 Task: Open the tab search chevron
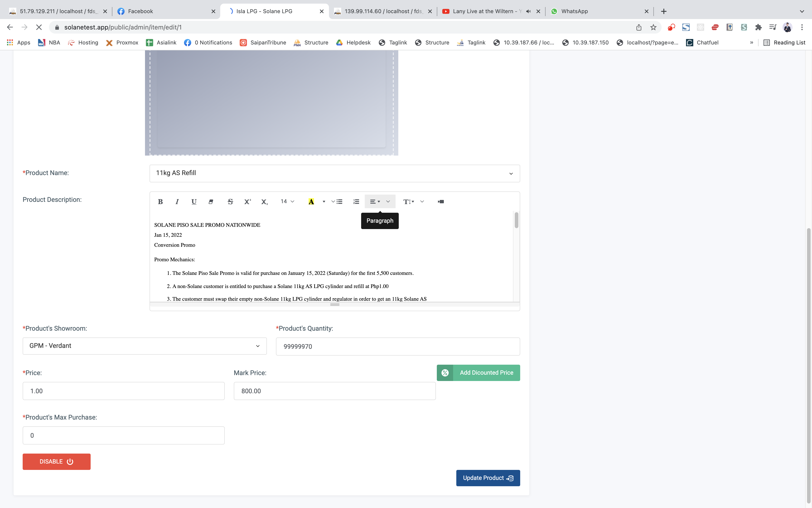click(802, 11)
